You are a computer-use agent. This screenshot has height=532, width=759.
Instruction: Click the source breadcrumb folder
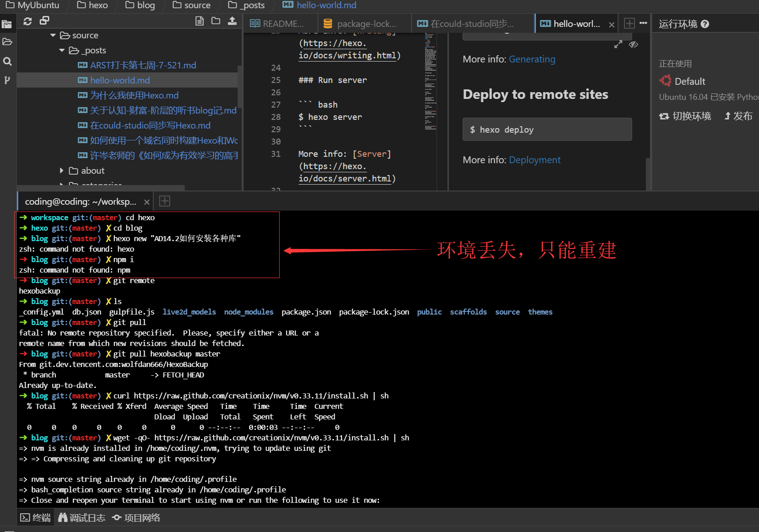(192, 5)
